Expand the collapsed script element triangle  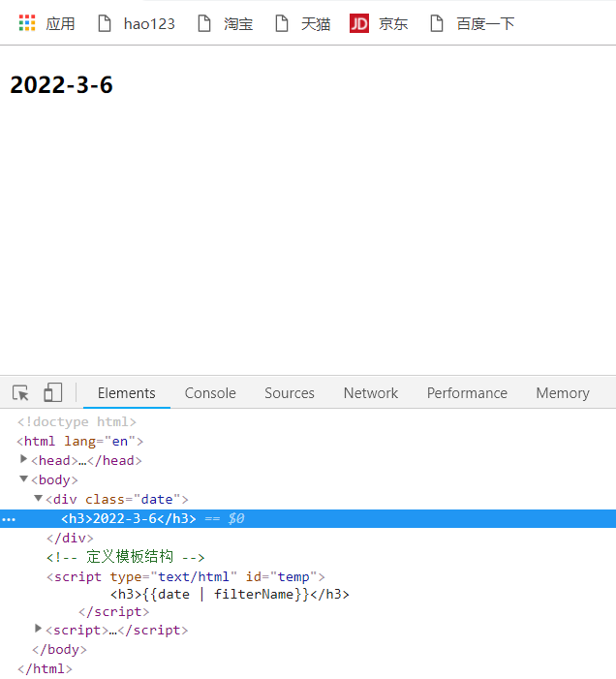click(x=38, y=629)
